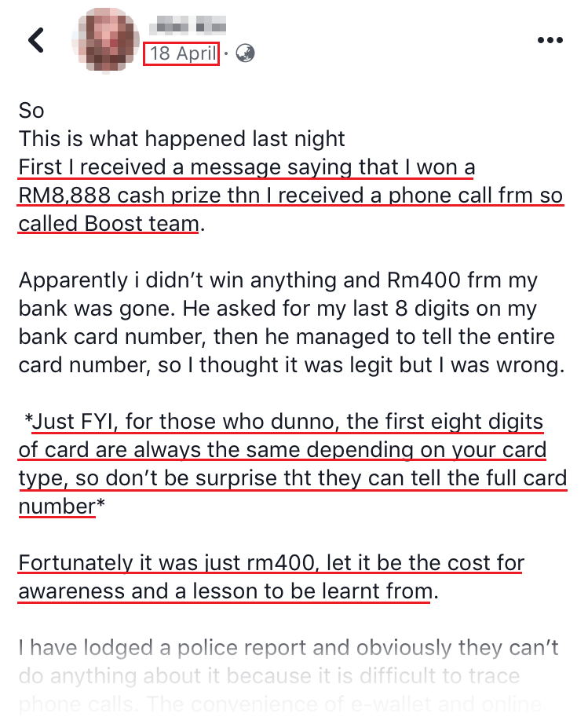Tap the back arrow
This screenshot has width=588, height=717.
36,41
